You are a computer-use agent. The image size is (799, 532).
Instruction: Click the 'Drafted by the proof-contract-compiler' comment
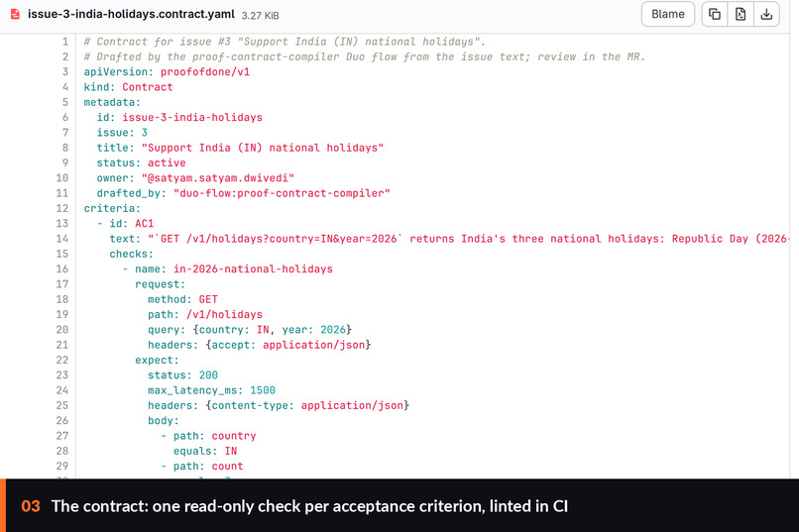(x=365, y=57)
